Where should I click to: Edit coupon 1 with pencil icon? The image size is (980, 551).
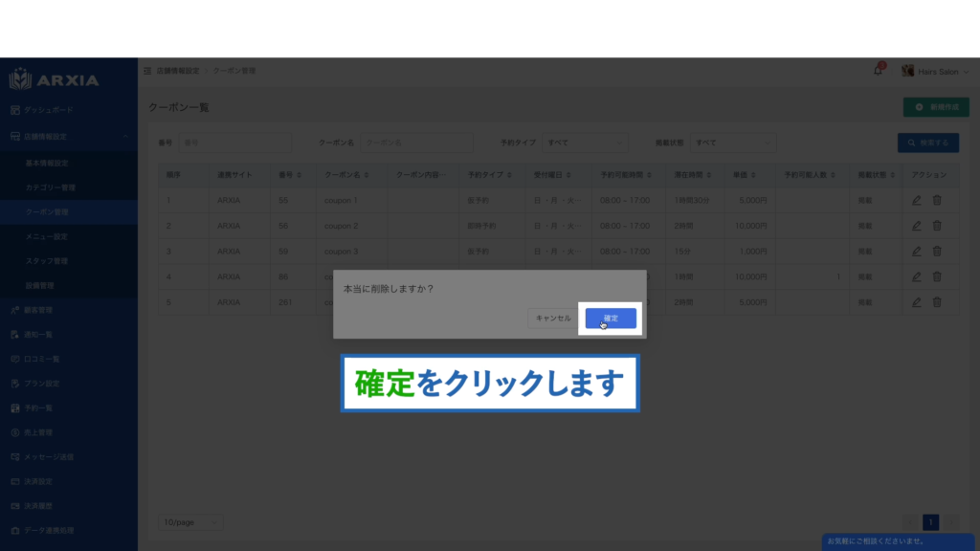tap(916, 200)
